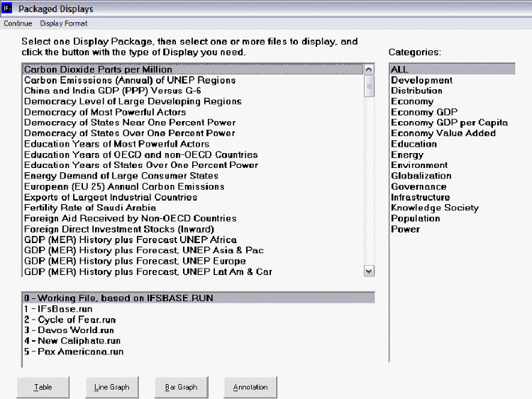
Task: Open the Display Format menu
Action: 64,23
